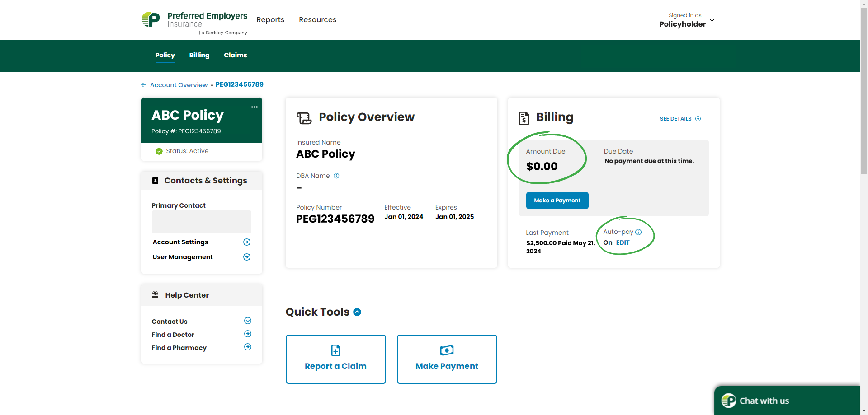The width and height of the screenshot is (868, 415).
Task: Click the info icon next to DBA Name
Action: pos(337,176)
